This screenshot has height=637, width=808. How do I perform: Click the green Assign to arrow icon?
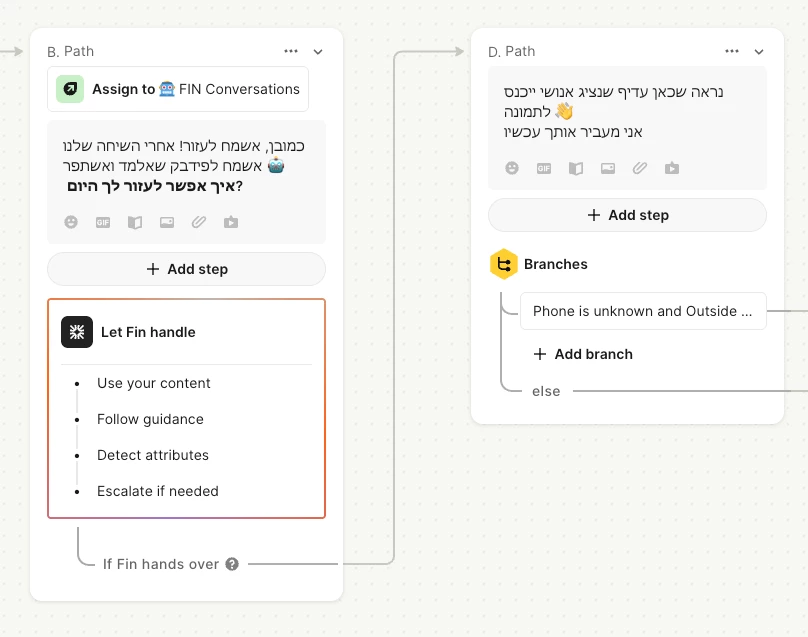(x=70, y=89)
